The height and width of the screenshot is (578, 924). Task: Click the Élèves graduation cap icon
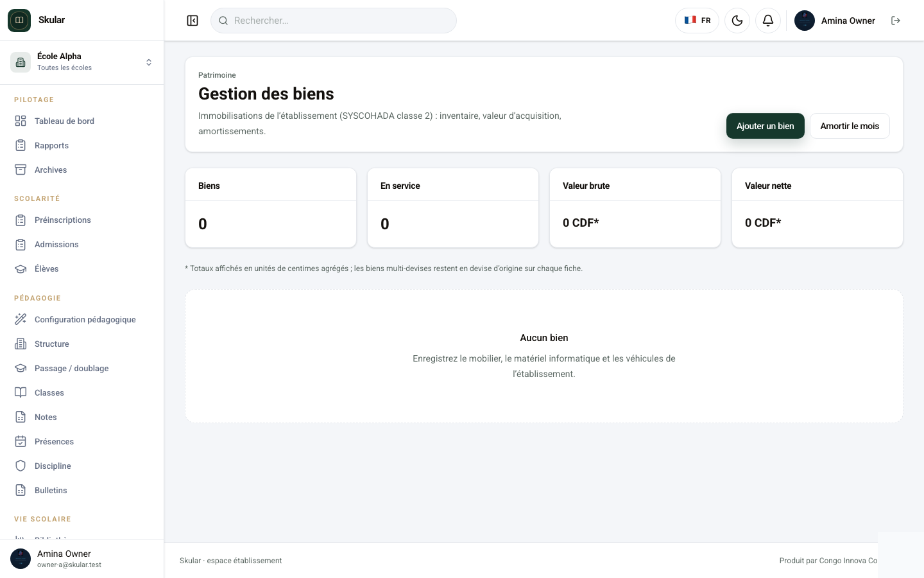pyautogui.click(x=21, y=268)
